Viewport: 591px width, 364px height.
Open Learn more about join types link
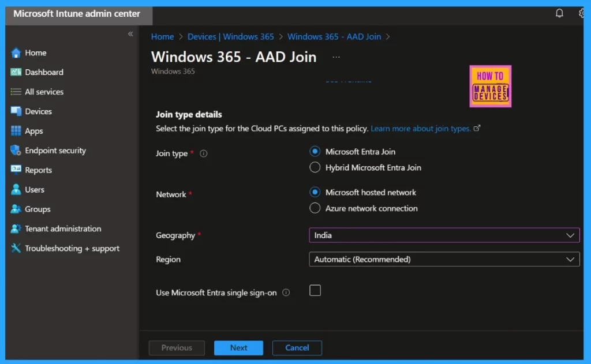coord(420,129)
